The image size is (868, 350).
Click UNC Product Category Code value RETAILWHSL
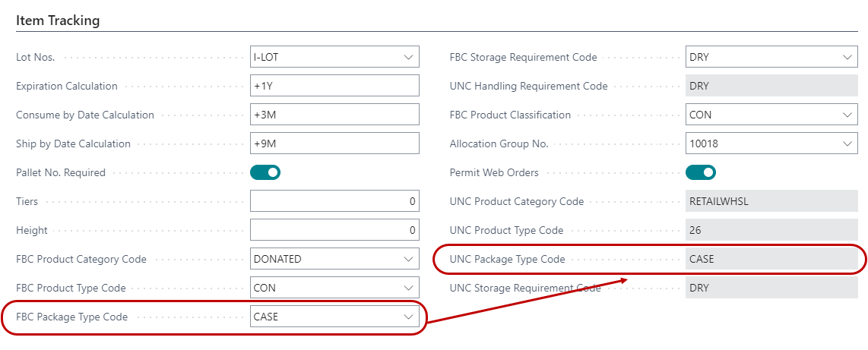pyautogui.click(x=771, y=201)
